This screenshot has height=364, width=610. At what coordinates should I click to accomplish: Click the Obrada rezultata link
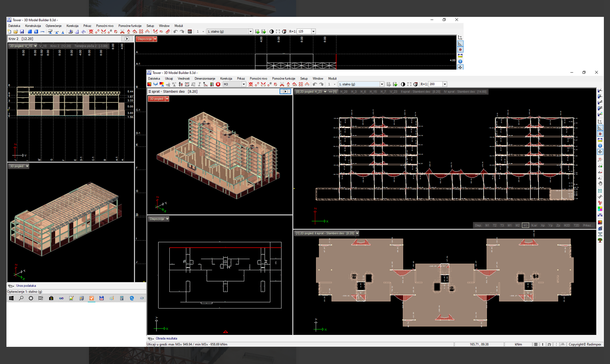click(166, 339)
